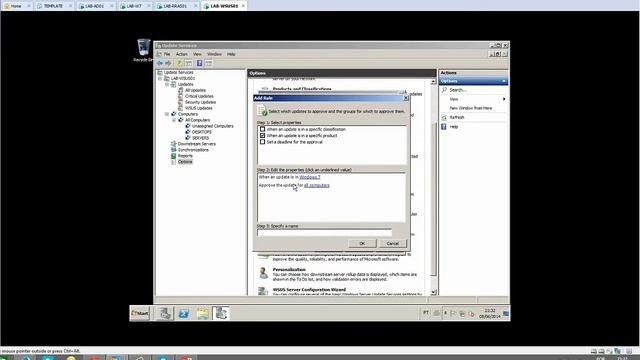The height and width of the screenshot is (360, 640).
Task: Click Cancel in Add Rule dialog
Action: (392, 243)
